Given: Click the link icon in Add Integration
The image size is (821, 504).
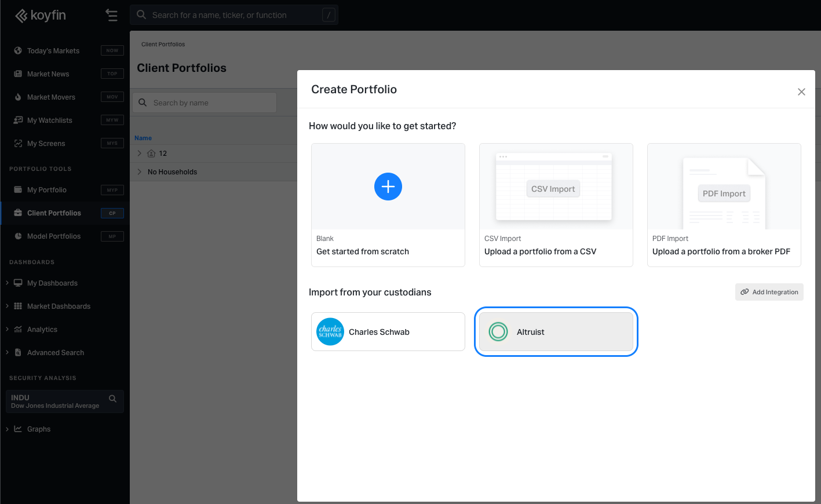Looking at the screenshot, I should 745,292.
